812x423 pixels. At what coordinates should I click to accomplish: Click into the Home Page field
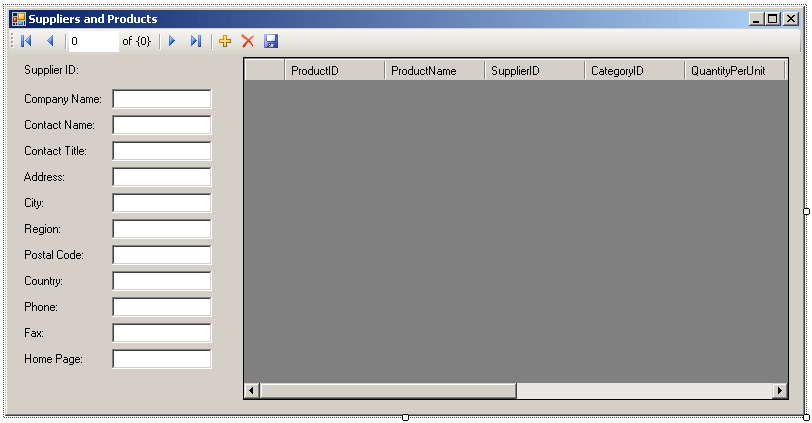tap(162, 359)
